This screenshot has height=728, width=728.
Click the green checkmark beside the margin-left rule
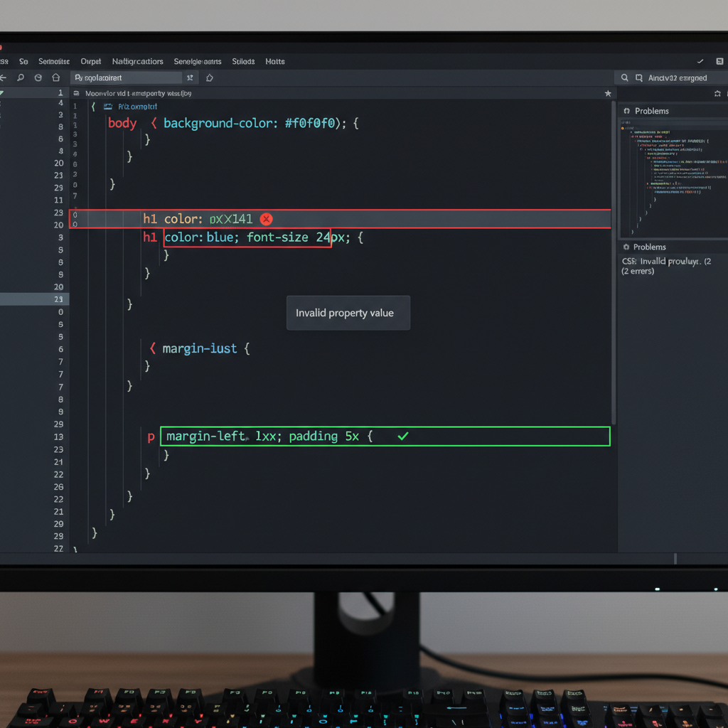pyautogui.click(x=403, y=437)
